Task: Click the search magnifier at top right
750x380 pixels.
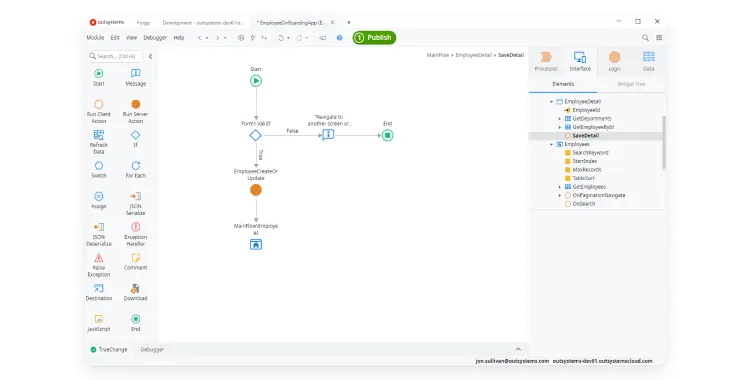Action: [x=645, y=37]
